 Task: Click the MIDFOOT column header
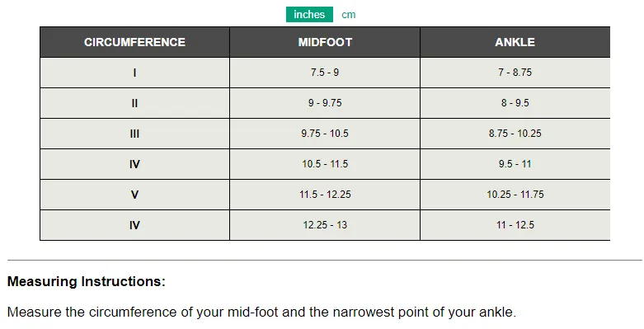(325, 42)
